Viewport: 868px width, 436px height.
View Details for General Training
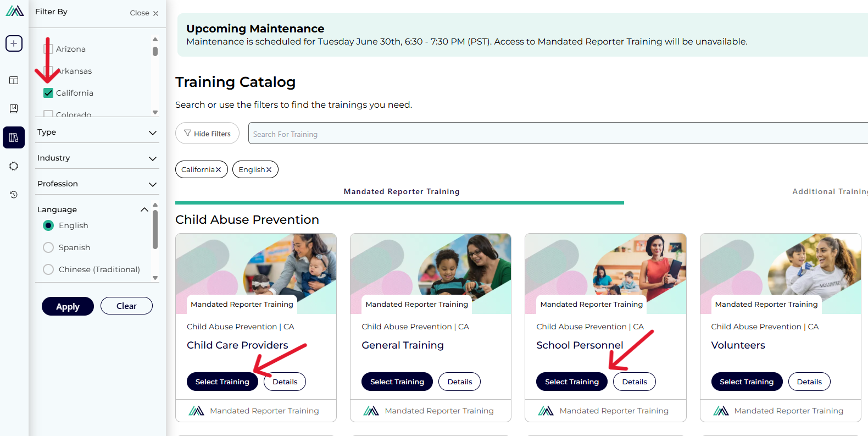tap(460, 382)
